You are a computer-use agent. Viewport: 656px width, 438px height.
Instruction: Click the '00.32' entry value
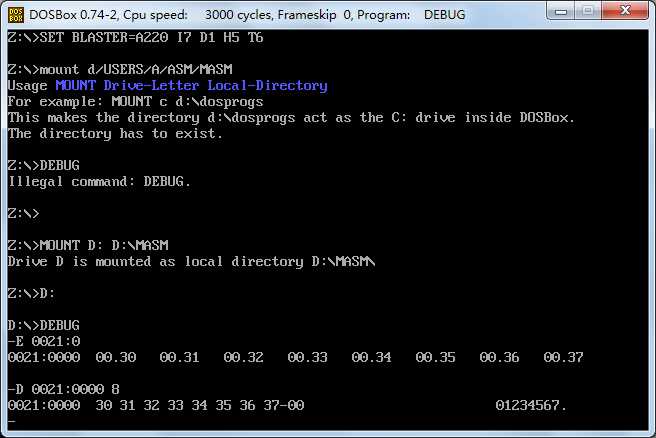(x=243, y=357)
